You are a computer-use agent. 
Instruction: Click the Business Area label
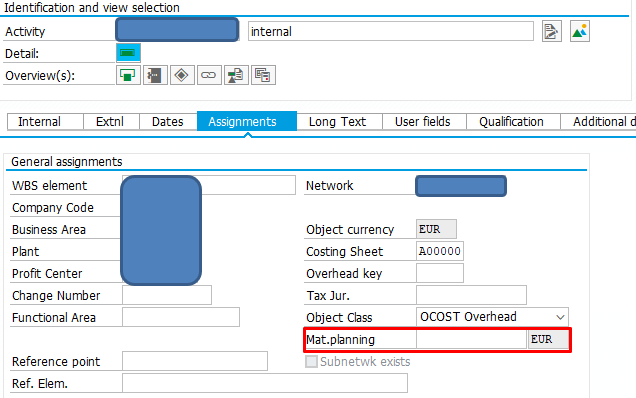coord(49,230)
